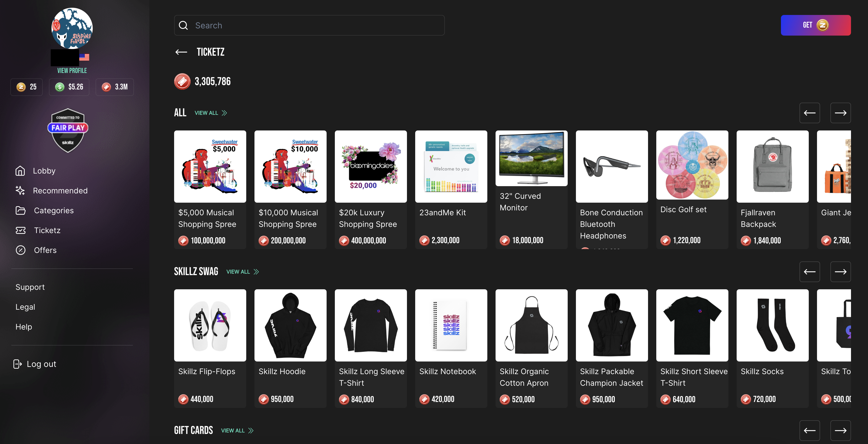Open the $5.26 cash balance
The height and width of the screenshot is (444, 868).
[x=69, y=87]
